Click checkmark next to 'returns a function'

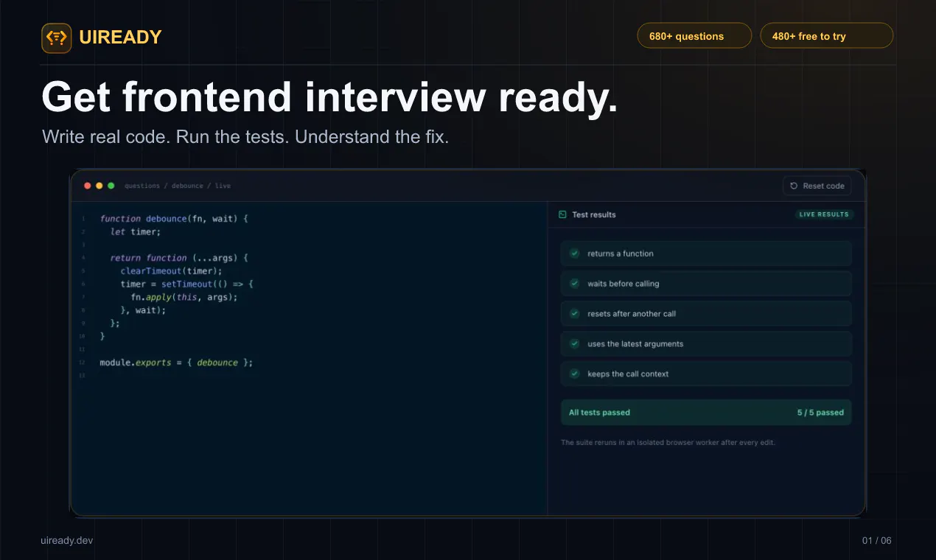pos(575,253)
